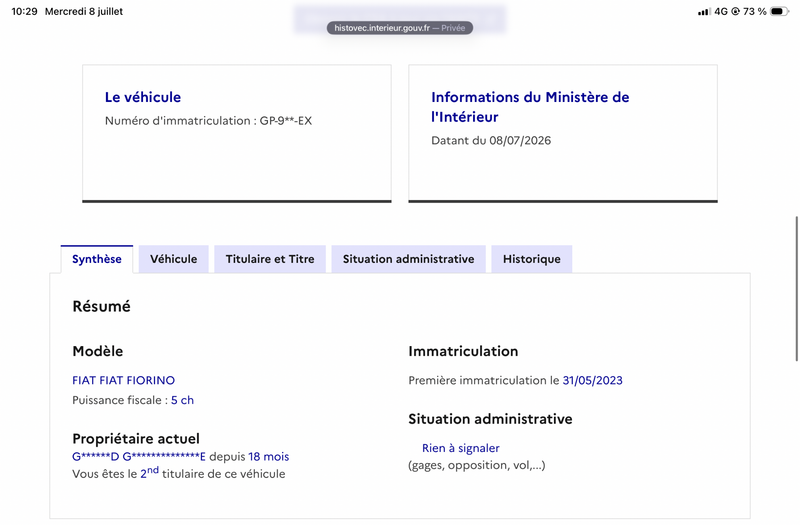The image size is (800, 525).
Task: Select the Situation administrative tab
Action: [x=408, y=259]
